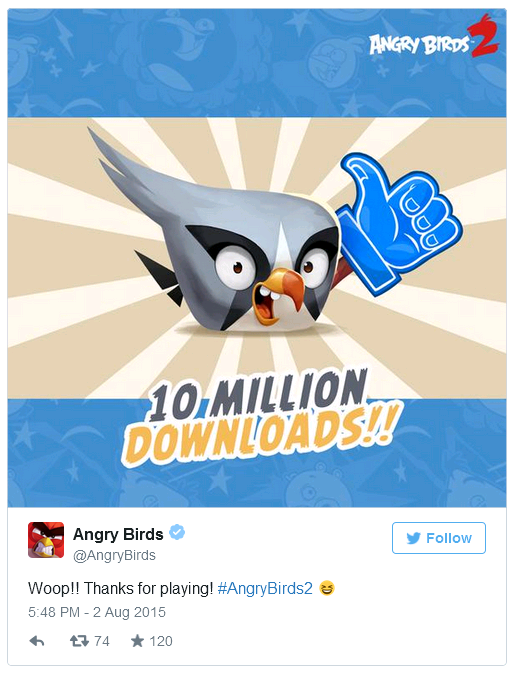Click the tweet text Woop!! Thanks for playing!
The width and height of the screenshot is (515, 675).
point(121,588)
